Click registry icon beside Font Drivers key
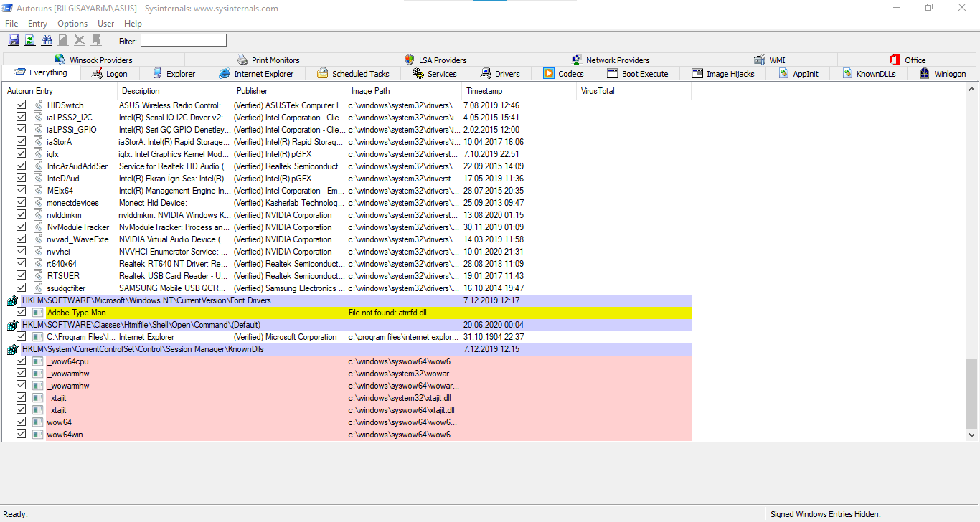 pos(13,300)
